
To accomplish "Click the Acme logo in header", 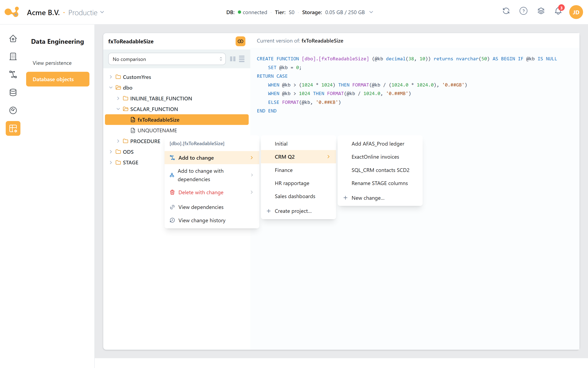I will (x=12, y=12).
